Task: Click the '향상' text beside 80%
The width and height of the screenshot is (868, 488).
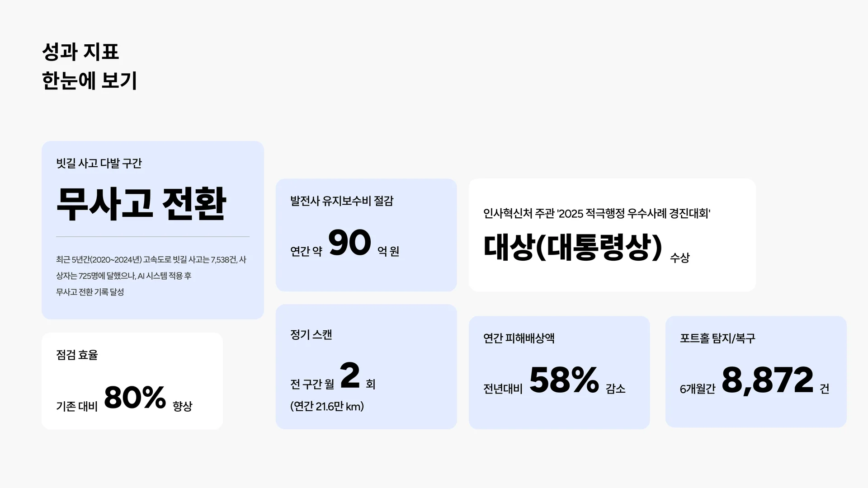Action: (182, 406)
